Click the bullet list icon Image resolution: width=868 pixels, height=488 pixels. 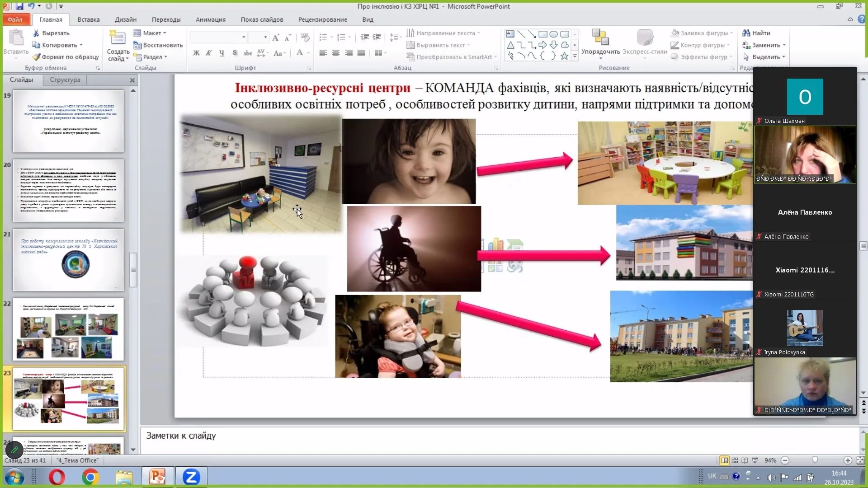[x=323, y=37]
